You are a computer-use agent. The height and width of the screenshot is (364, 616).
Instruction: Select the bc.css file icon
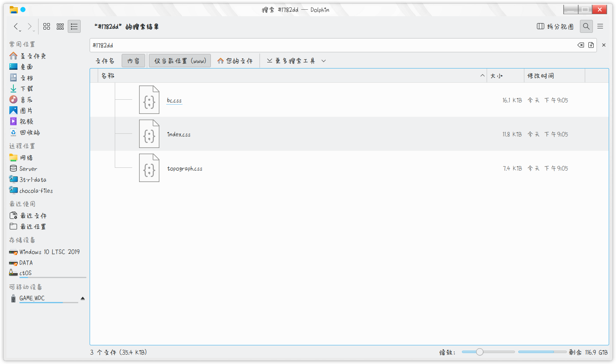pos(149,100)
